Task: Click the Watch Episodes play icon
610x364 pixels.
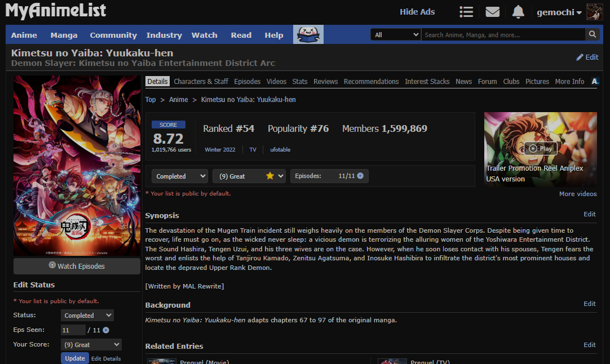Action: pyautogui.click(x=52, y=265)
